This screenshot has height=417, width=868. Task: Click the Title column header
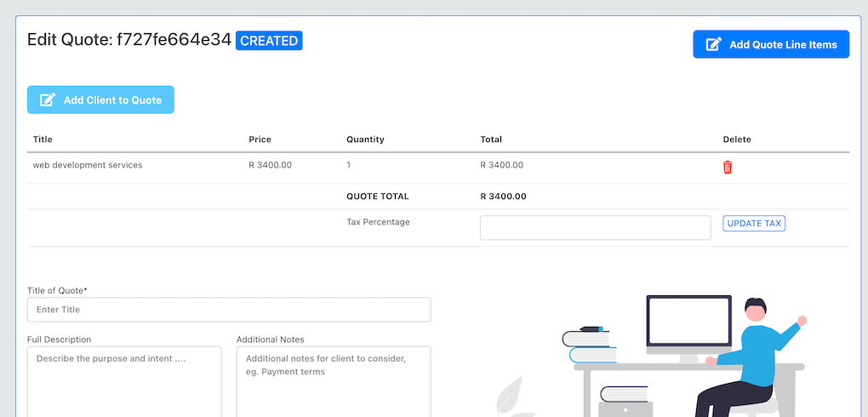43,140
